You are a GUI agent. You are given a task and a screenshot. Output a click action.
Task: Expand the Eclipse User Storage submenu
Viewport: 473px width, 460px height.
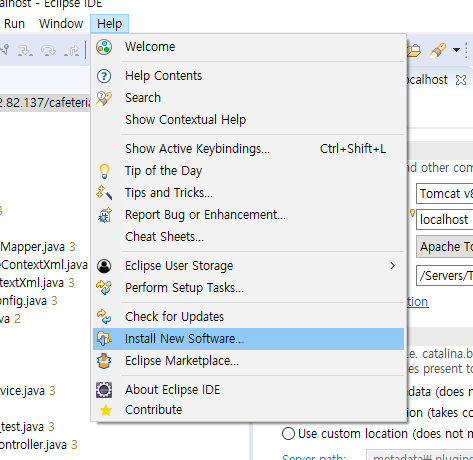point(248,266)
